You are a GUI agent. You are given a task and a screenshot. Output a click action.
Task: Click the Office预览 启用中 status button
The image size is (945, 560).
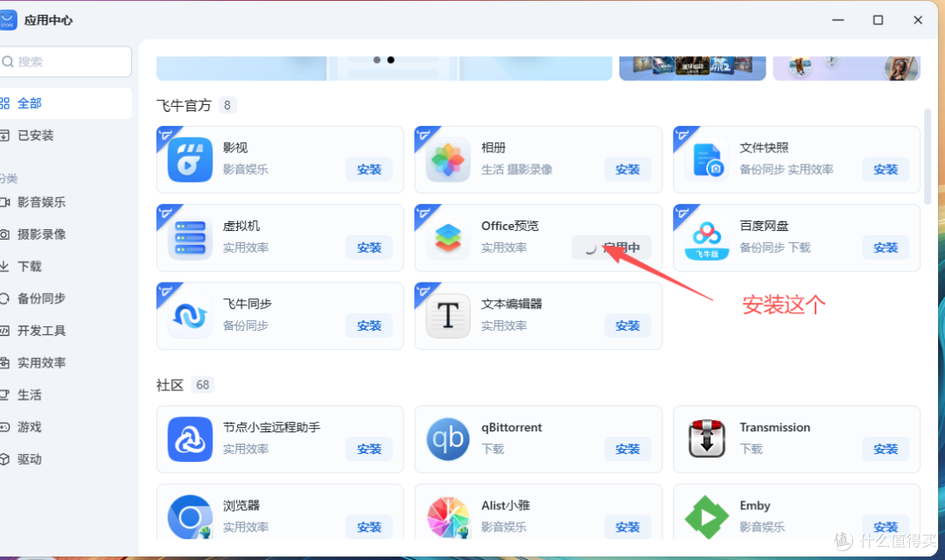(611, 248)
